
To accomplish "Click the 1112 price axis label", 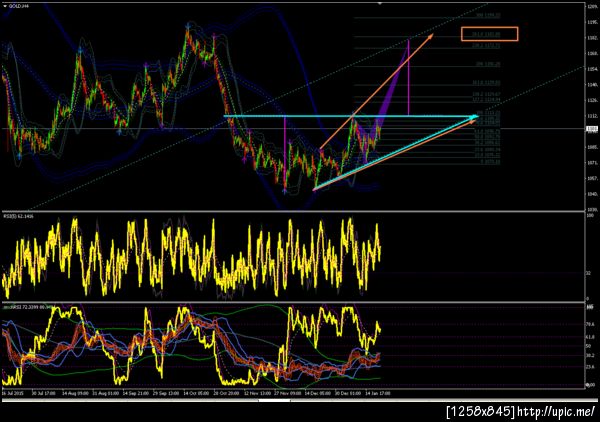I will point(592,116).
